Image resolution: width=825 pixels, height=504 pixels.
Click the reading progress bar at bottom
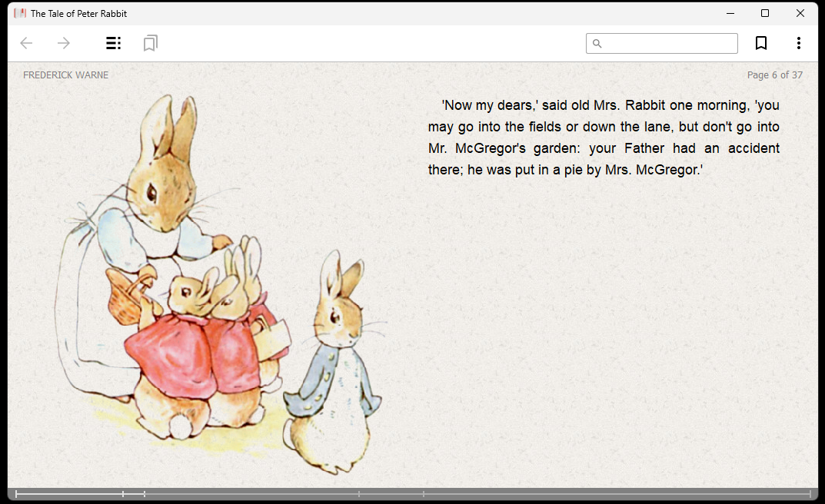[x=413, y=493]
